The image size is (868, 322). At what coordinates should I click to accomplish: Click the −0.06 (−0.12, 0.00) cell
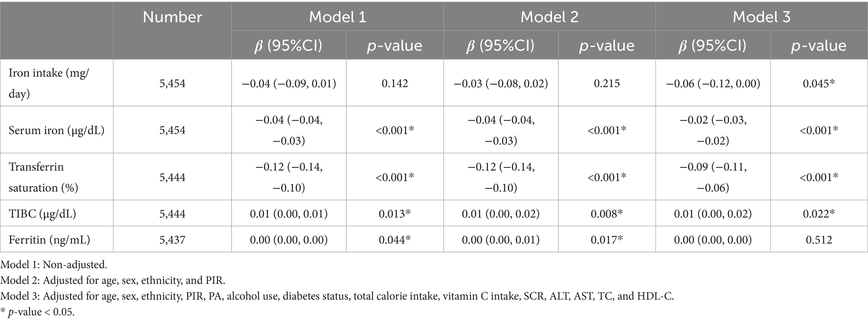[x=713, y=83]
